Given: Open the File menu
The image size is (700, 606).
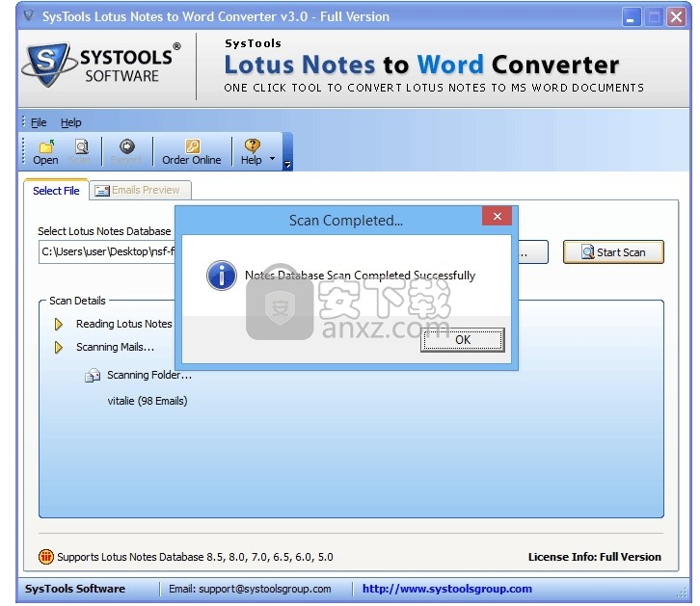Looking at the screenshot, I should (39, 122).
